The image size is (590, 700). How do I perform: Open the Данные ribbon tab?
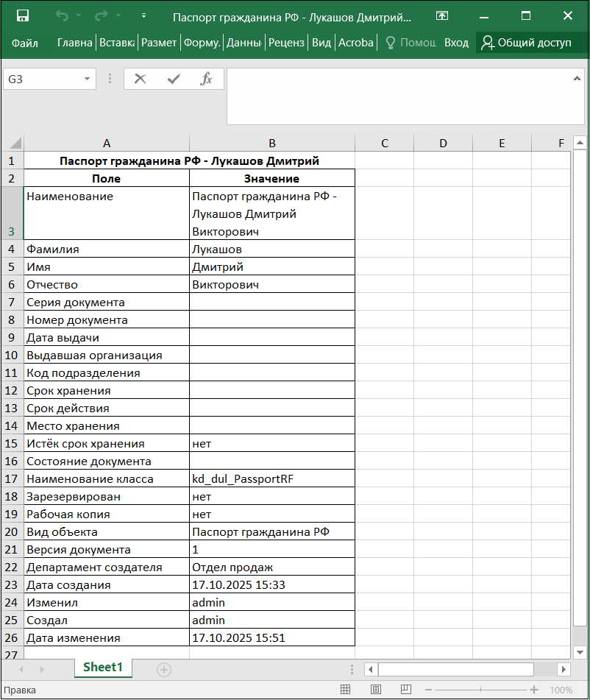(x=244, y=43)
